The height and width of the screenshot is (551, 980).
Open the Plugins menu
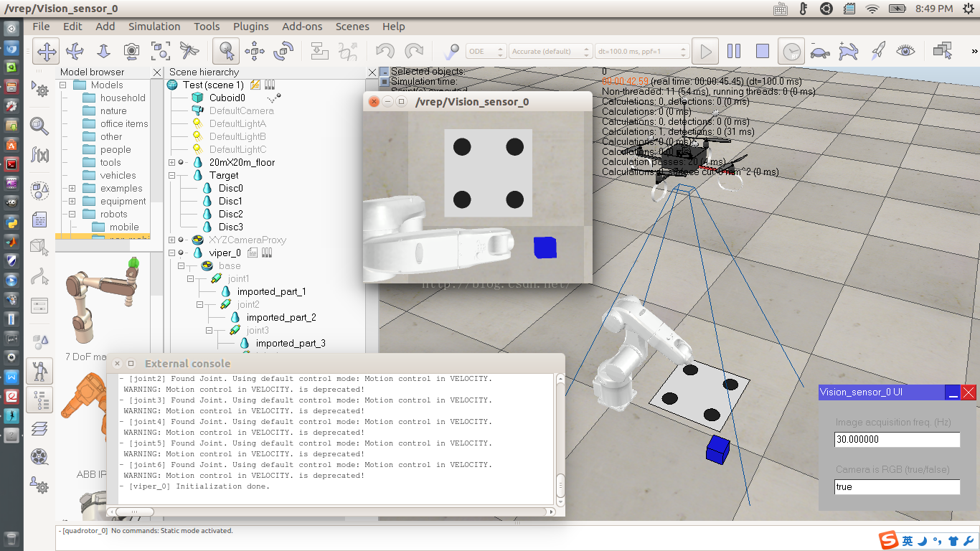(x=251, y=27)
